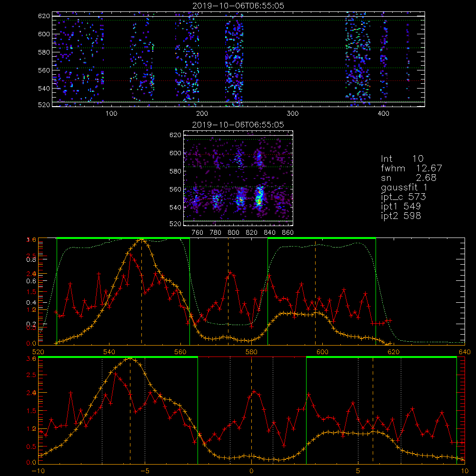Click the dashed orange marker at 573 in profile plot

[228, 291]
